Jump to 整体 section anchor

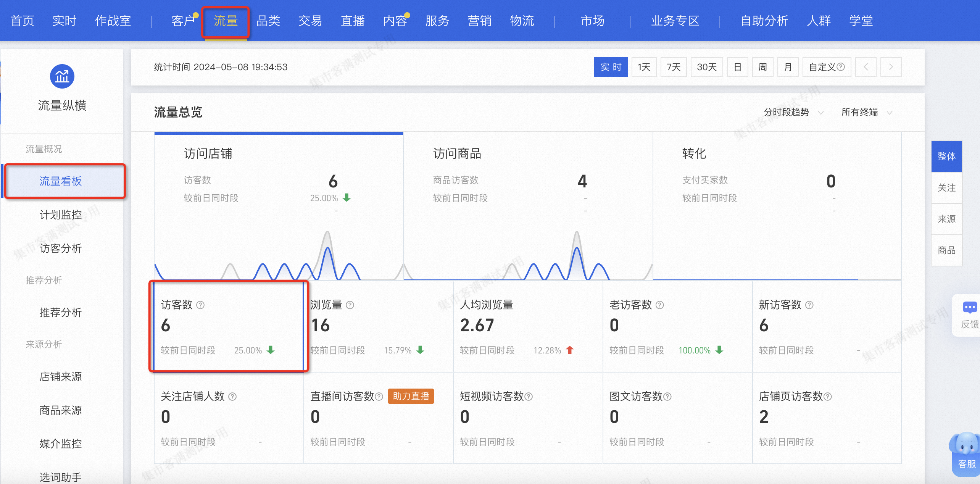946,156
